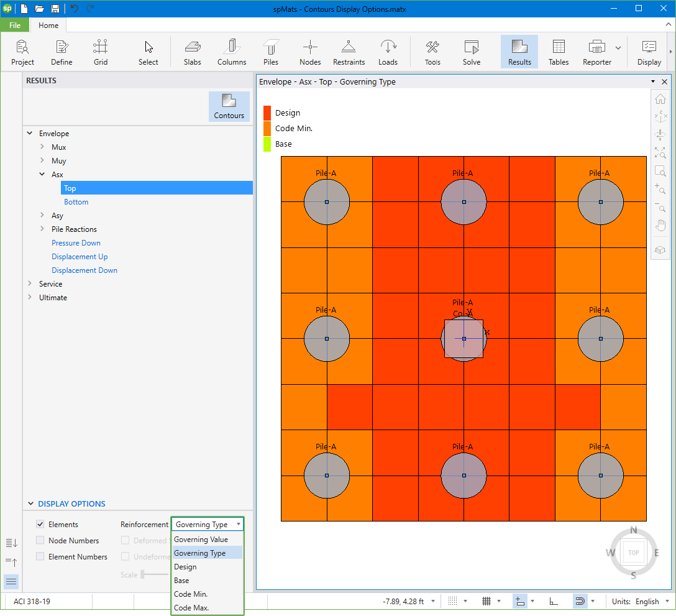Select Design from the Reinforcement dropdown list
The width and height of the screenshot is (676, 616).
click(x=186, y=566)
